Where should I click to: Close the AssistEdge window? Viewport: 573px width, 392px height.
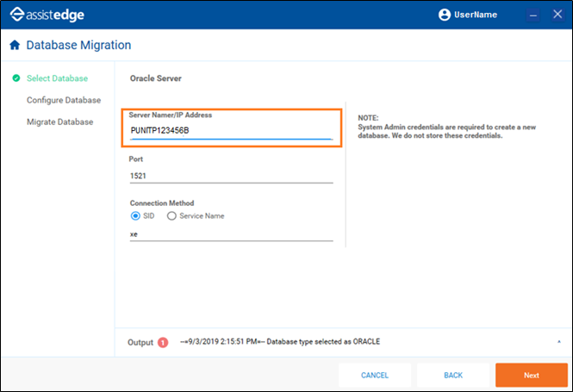click(557, 15)
